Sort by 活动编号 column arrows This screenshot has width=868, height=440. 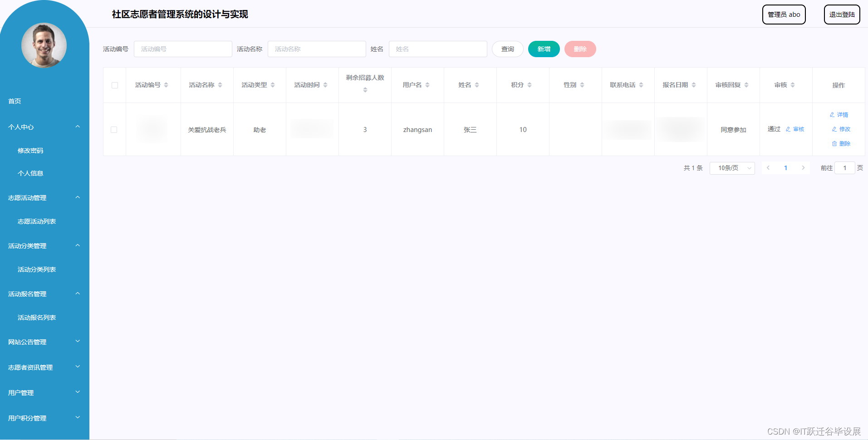coord(166,85)
